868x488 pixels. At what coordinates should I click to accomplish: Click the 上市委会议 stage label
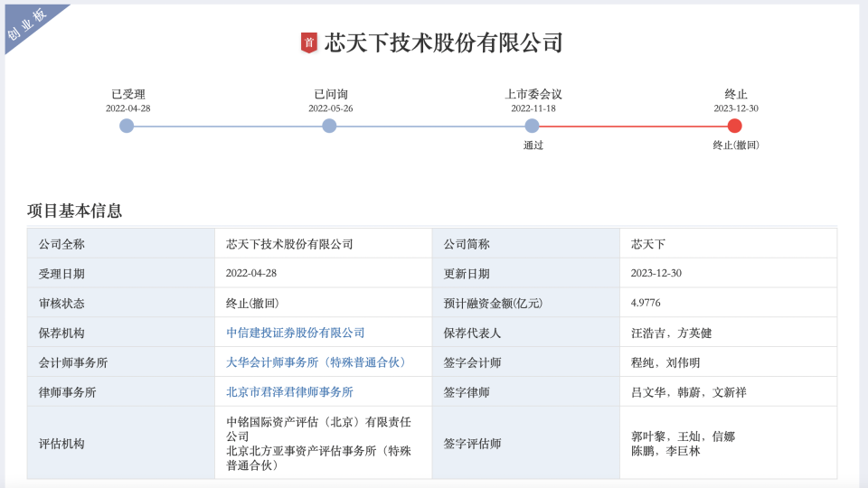click(x=533, y=94)
